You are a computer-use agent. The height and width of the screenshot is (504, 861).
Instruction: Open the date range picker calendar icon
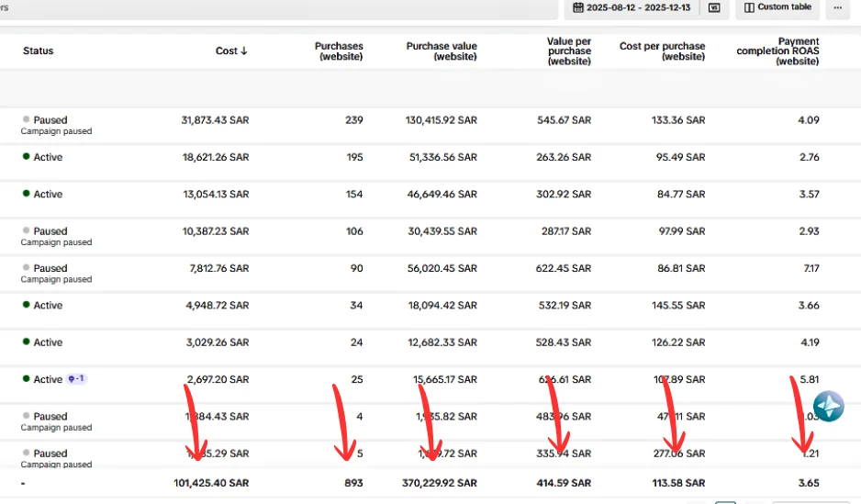(577, 7)
